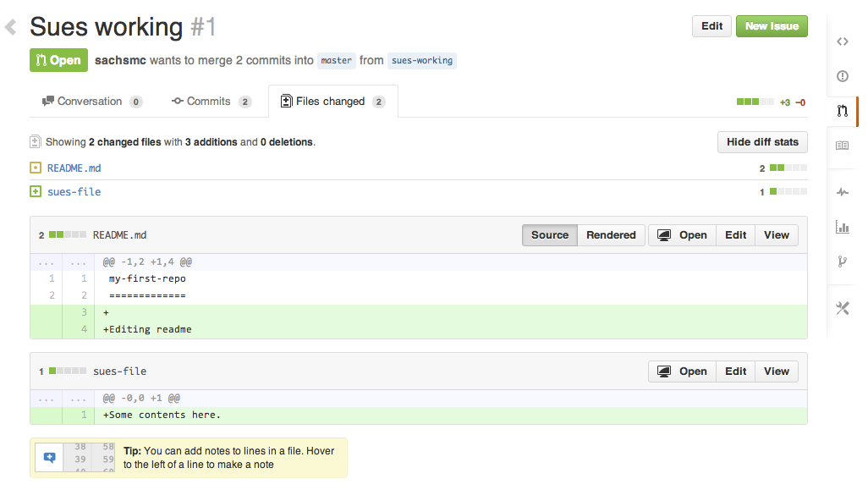Expand hidden lines in sues-file diff
Image resolution: width=868 pixels, height=490 pixels.
click(x=47, y=398)
